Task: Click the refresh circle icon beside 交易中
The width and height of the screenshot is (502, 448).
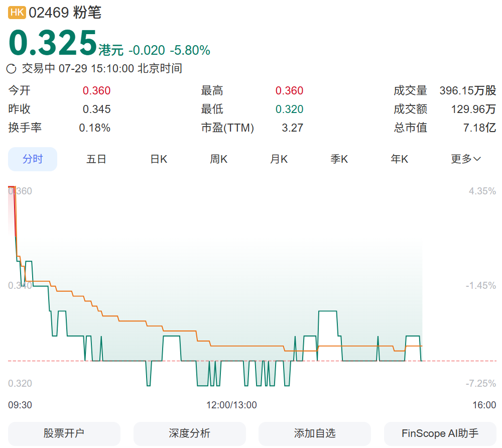Action: coord(11,68)
